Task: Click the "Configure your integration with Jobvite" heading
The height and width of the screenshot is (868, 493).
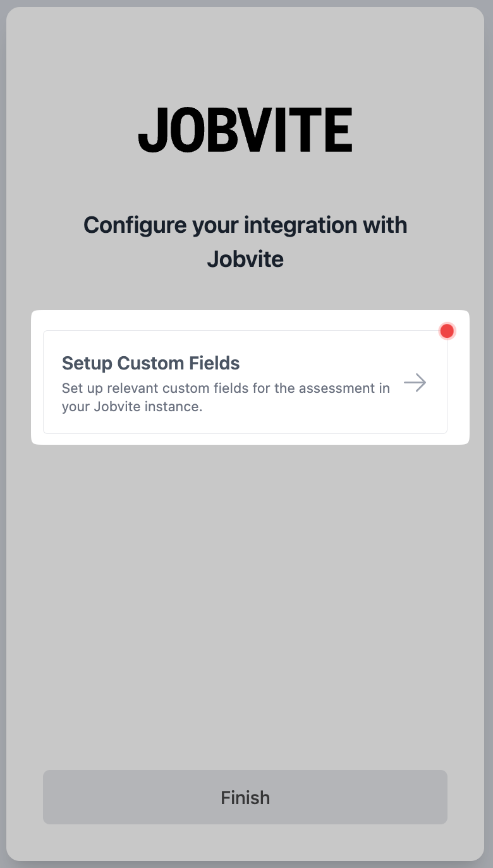Action: point(245,242)
